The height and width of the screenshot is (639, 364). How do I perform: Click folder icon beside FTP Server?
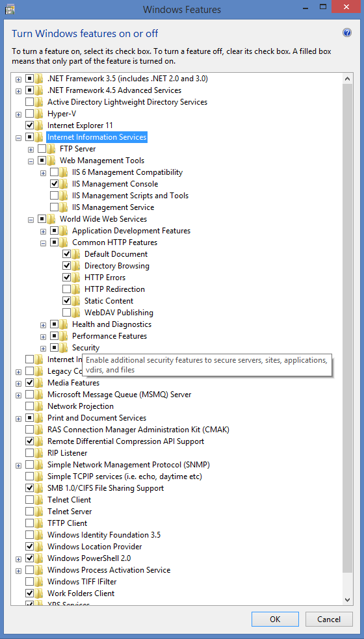(x=51, y=149)
